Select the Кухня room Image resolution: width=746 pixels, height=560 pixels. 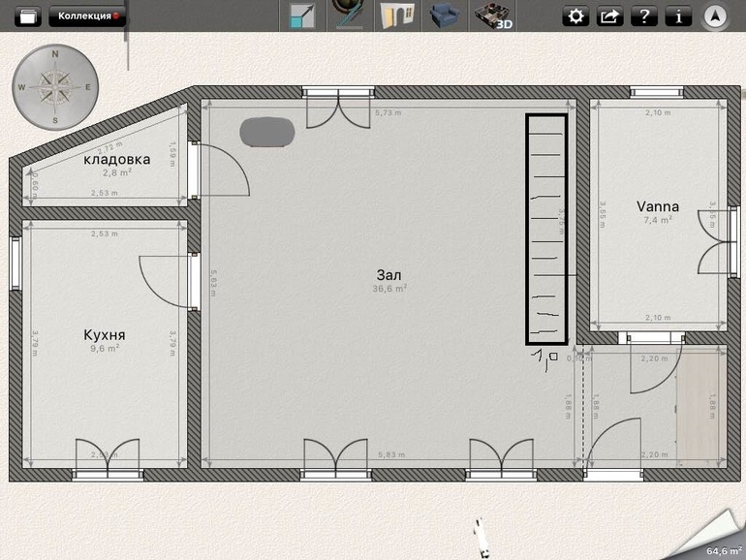[x=104, y=335]
